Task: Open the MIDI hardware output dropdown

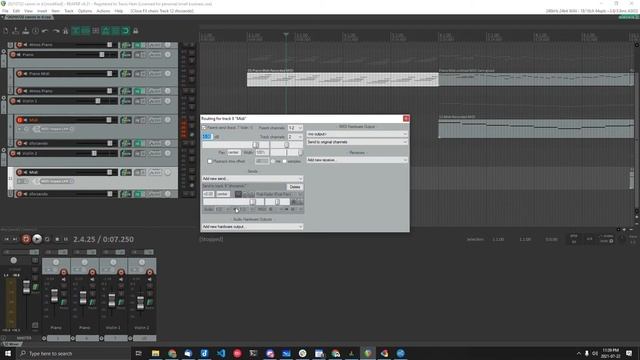Action: tap(357, 134)
